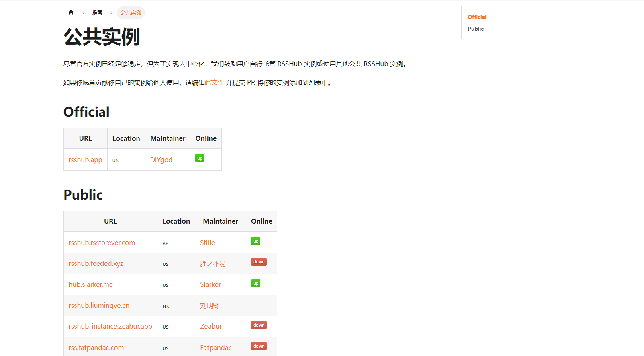Click the URL header in Official table
This screenshot has width=644, height=356.
(x=86, y=138)
